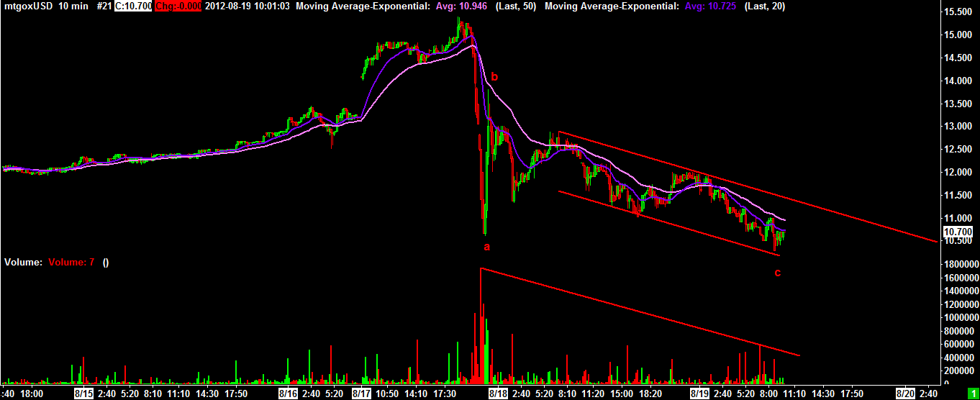
Task: Click the 11.000 price scale label
Action: (x=959, y=219)
